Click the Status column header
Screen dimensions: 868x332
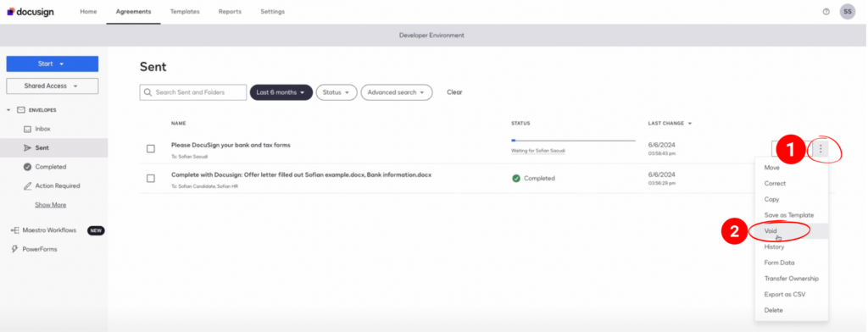pos(521,124)
